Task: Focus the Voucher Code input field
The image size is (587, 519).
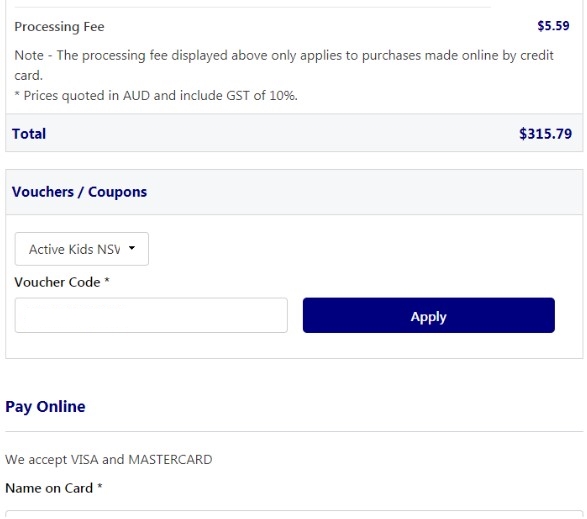Action: (151, 315)
